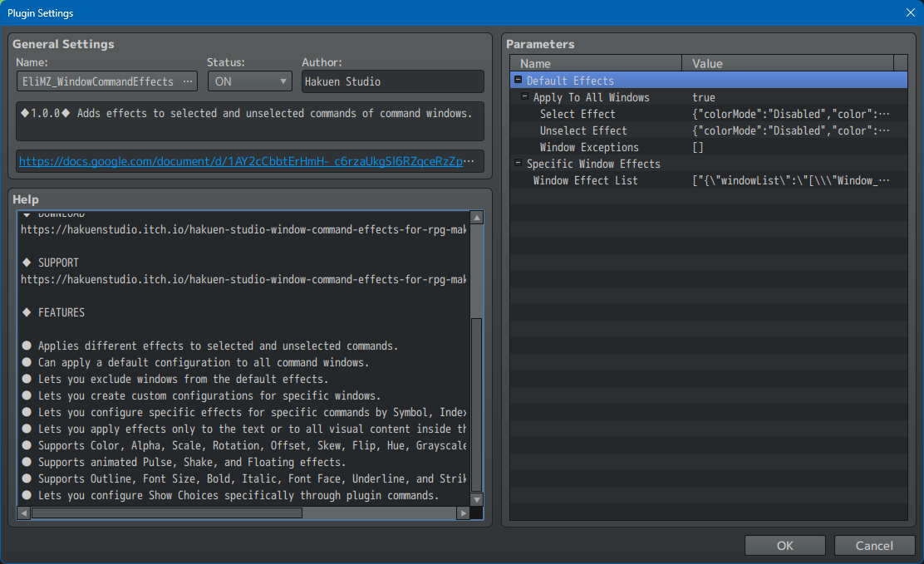Collapse the Default Effects group

point(518,80)
